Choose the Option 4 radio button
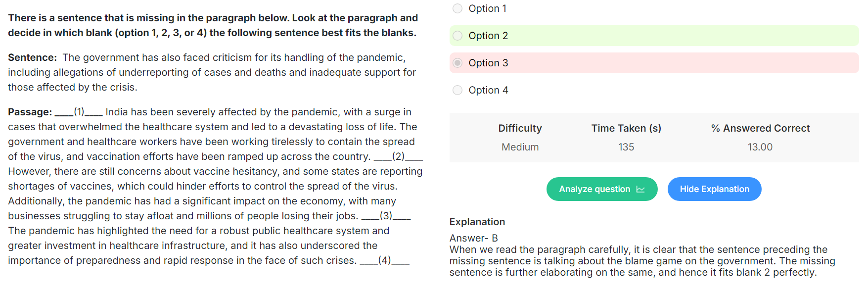This screenshot has width=868, height=294. (457, 90)
